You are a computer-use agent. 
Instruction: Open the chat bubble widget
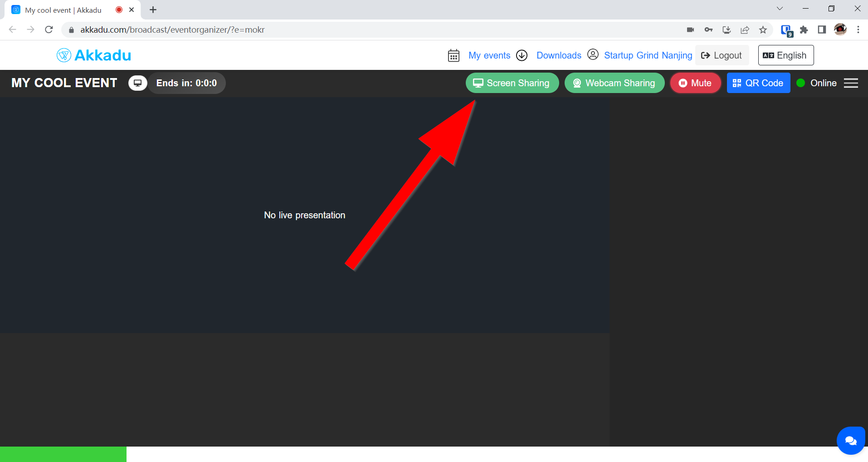pyautogui.click(x=850, y=440)
